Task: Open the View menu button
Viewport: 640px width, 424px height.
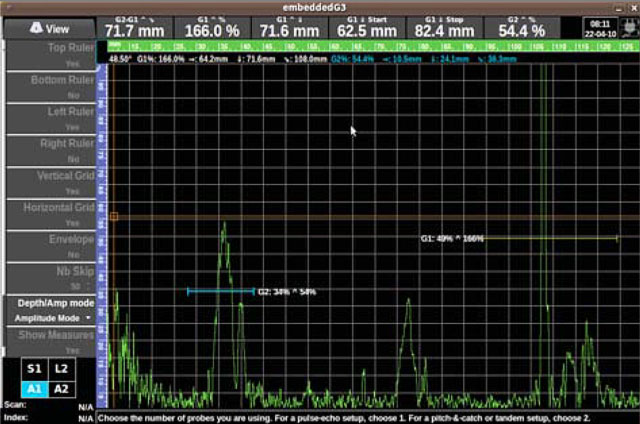Action: click(x=48, y=29)
